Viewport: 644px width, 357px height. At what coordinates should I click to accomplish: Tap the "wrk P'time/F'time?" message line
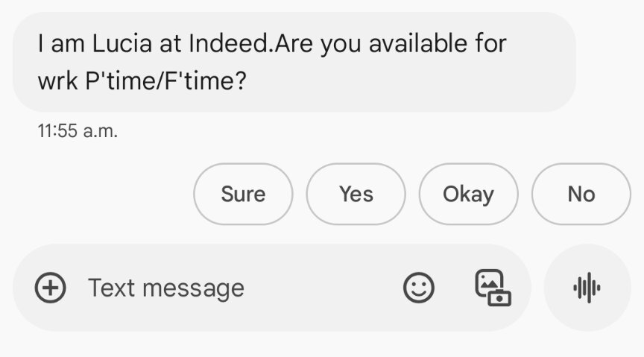(x=142, y=80)
